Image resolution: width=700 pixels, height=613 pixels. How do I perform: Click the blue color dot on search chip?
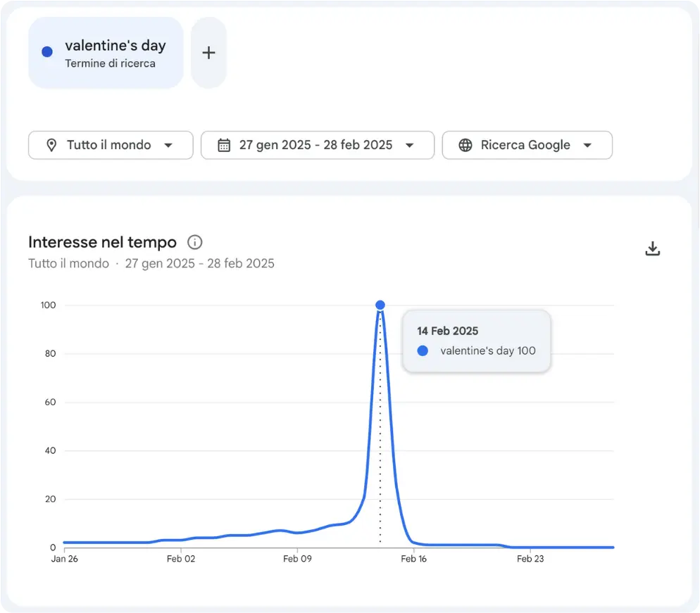point(47,52)
